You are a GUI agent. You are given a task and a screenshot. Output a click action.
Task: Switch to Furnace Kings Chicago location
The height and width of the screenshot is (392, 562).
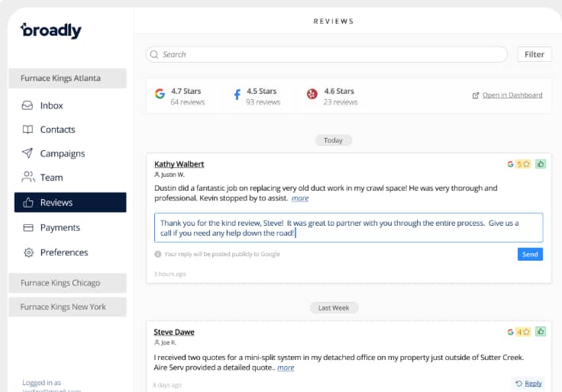pos(67,283)
